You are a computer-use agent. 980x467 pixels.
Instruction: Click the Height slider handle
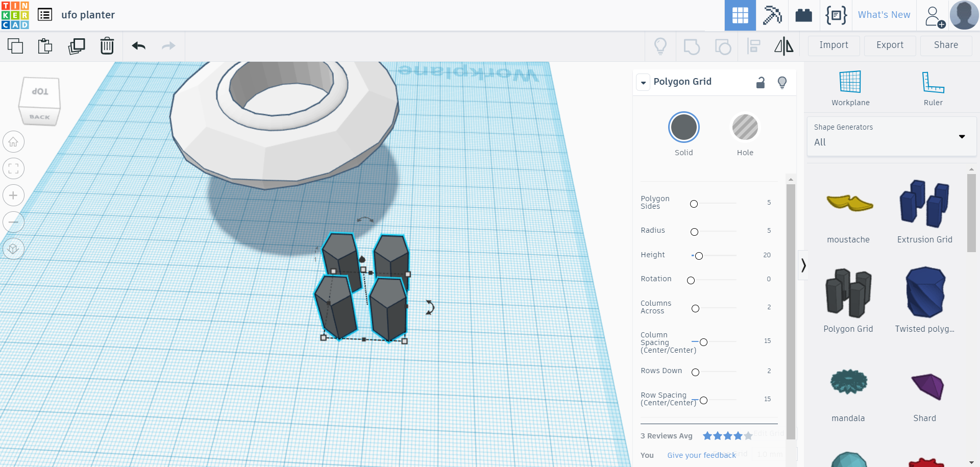click(x=699, y=256)
